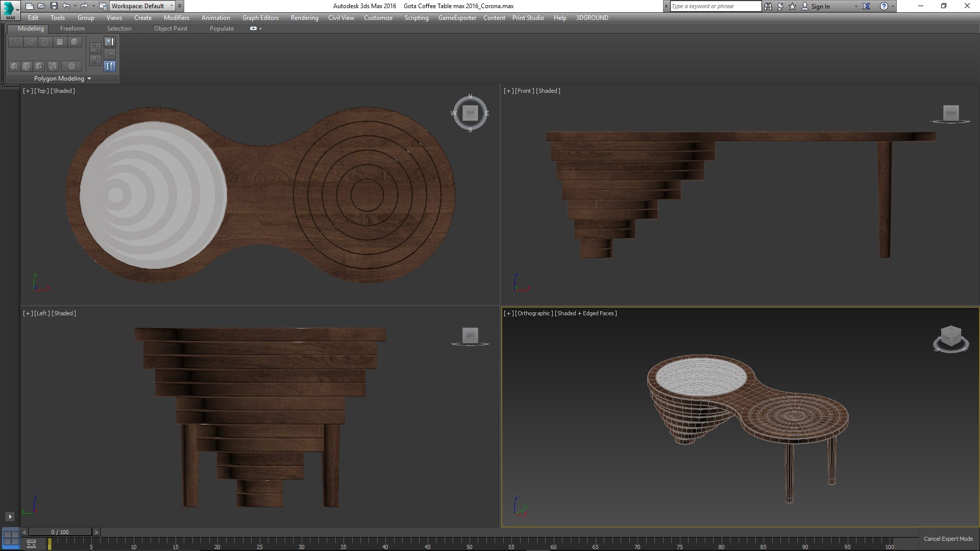Open Autodesk Exchange Apps X icon
Viewport: 980px width, 551px height.
click(x=866, y=6)
